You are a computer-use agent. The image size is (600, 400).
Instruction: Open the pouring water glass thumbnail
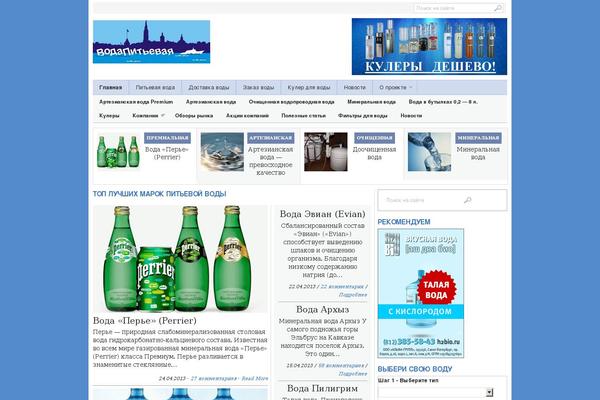coord(429,152)
